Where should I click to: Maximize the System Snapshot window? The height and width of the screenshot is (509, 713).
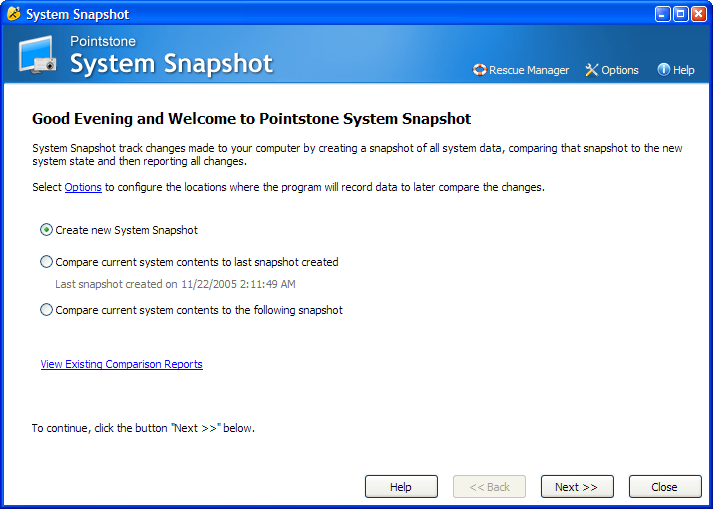click(680, 14)
